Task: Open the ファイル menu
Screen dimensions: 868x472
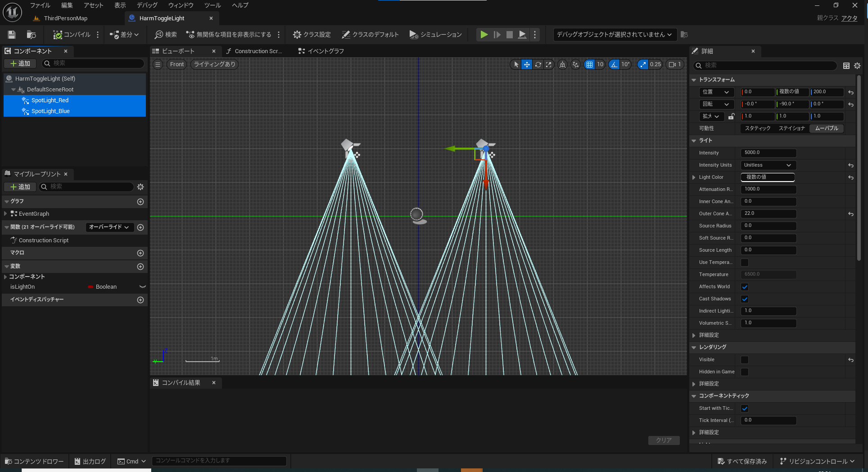Action: 40,5
